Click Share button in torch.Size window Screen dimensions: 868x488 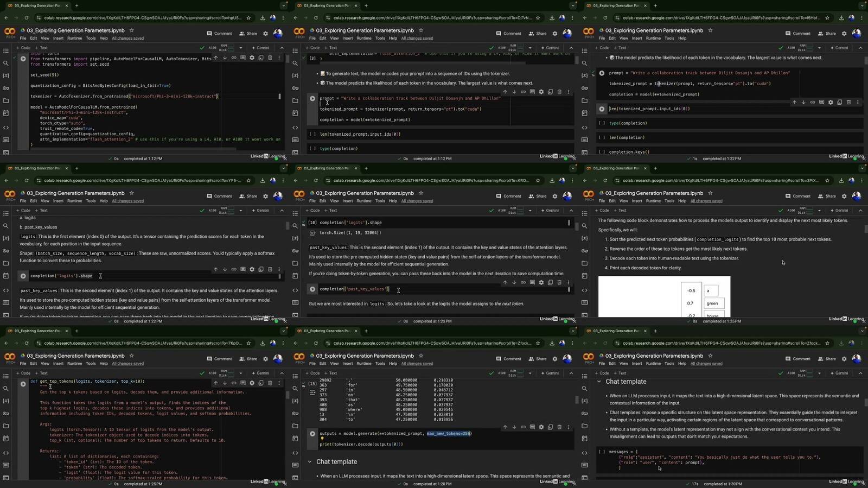[x=538, y=196]
